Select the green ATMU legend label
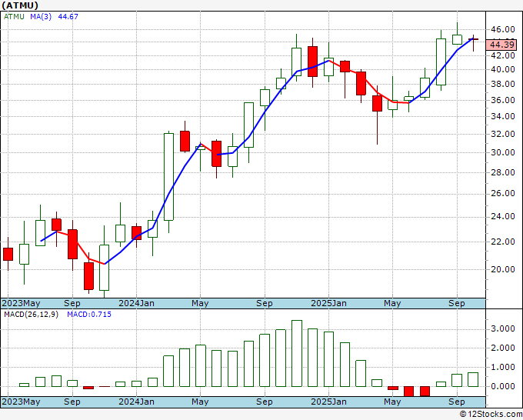The height and width of the screenshot is (420, 523). pos(14,16)
